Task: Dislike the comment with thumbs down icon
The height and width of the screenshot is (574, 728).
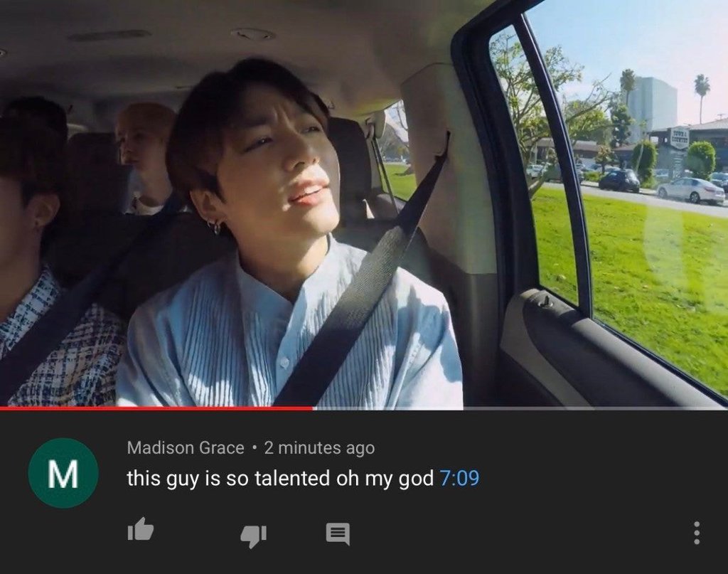Action: [254, 536]
